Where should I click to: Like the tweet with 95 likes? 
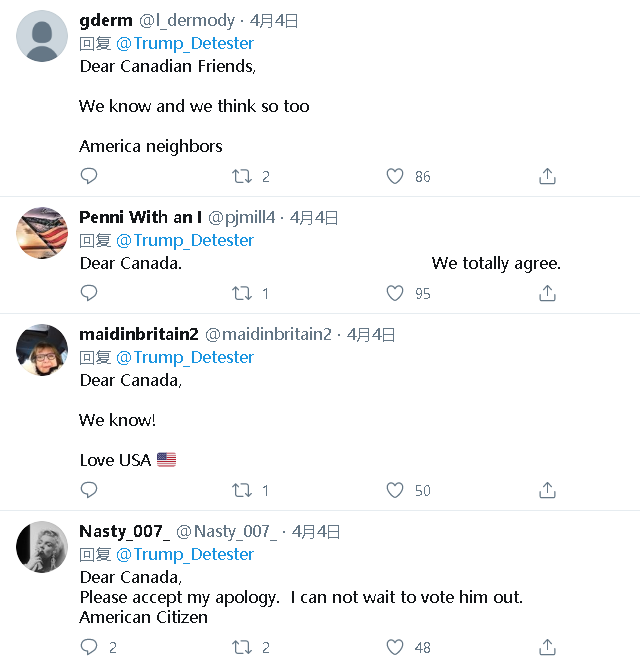(x=395, y=293)
